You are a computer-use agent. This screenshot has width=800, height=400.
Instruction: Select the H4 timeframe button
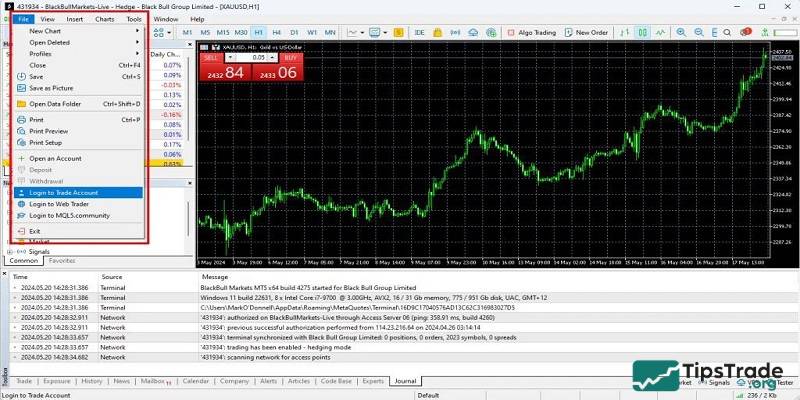[276, 32]
